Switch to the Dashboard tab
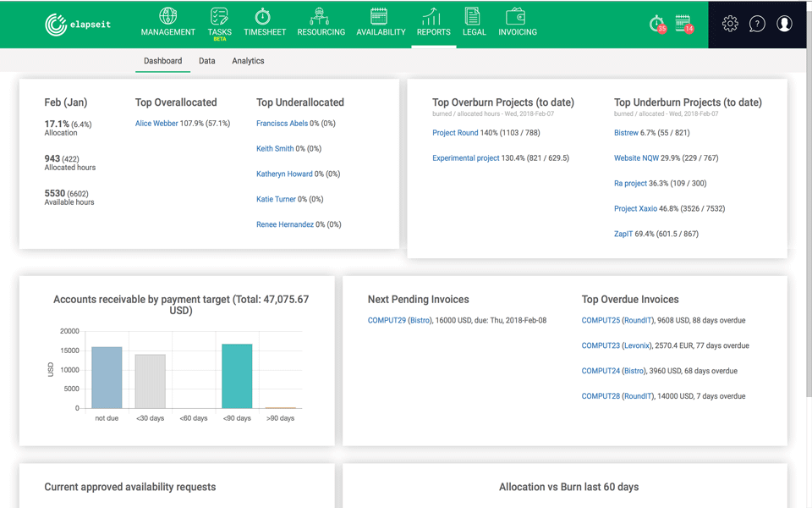This screenshot has height=508, width=812. pyautogui.click(x=162, y=61)
